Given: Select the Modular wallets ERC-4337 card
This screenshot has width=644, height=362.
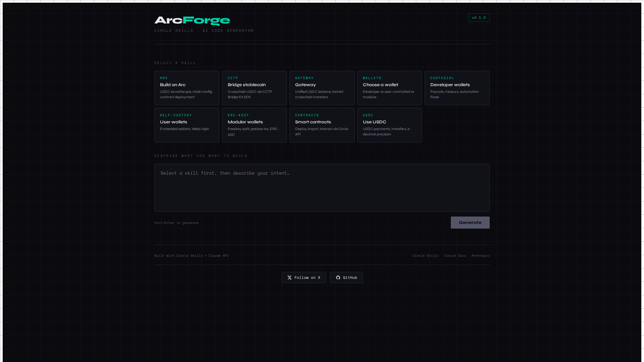Looking at the screenshot, I should tap(254, 125).
